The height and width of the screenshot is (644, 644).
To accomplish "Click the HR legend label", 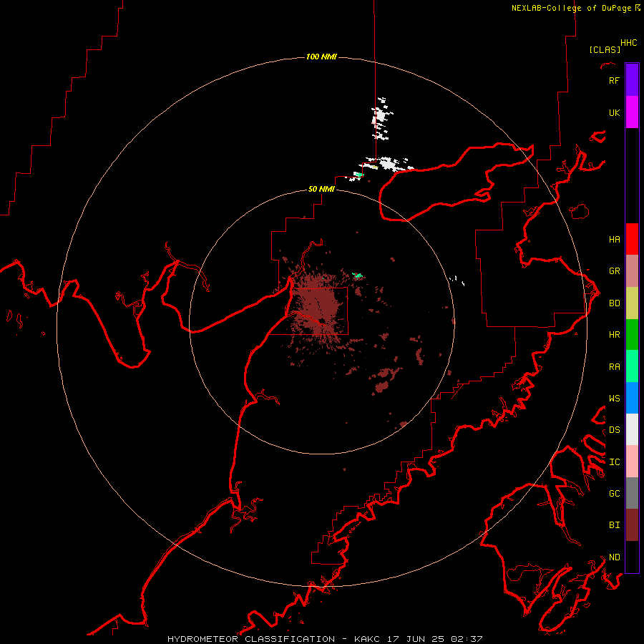I will [614, 335].
